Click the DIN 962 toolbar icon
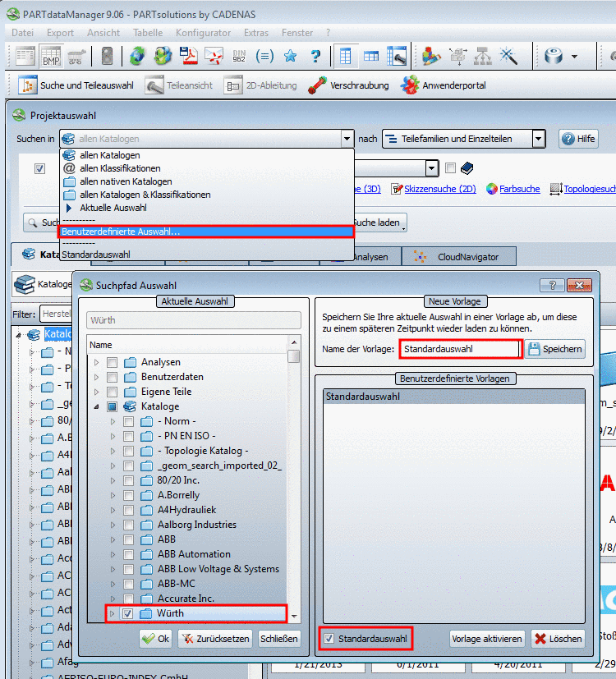This screenshot has height=679, width=616. click(239, 57)
